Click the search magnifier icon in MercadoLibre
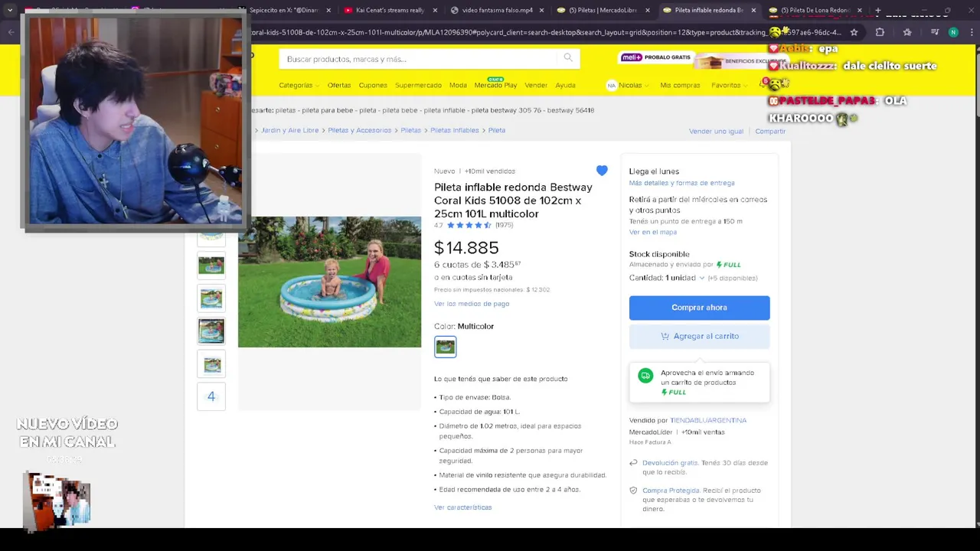980x551 pixels. (x=568, y=57)
